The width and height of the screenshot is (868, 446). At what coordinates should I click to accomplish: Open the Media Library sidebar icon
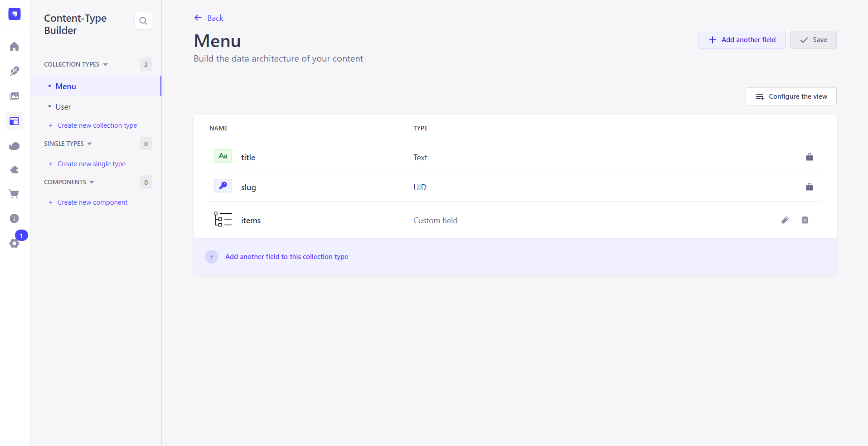15,96
